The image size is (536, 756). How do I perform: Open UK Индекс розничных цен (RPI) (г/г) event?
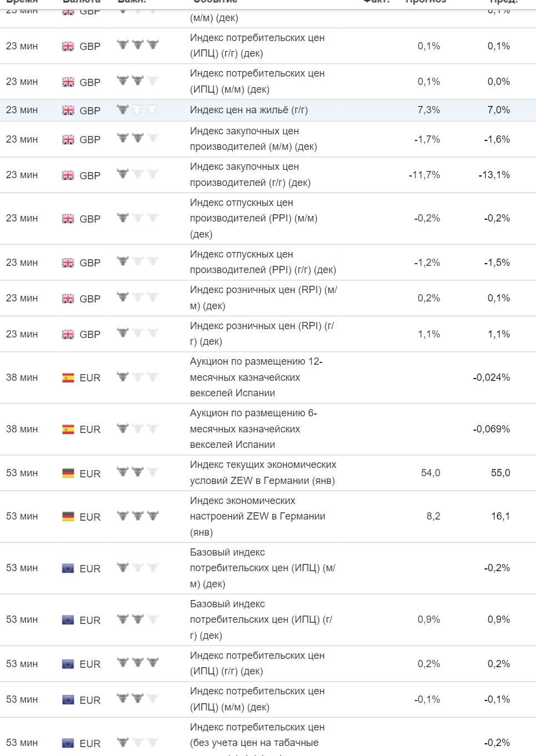(x=262, y=334)
